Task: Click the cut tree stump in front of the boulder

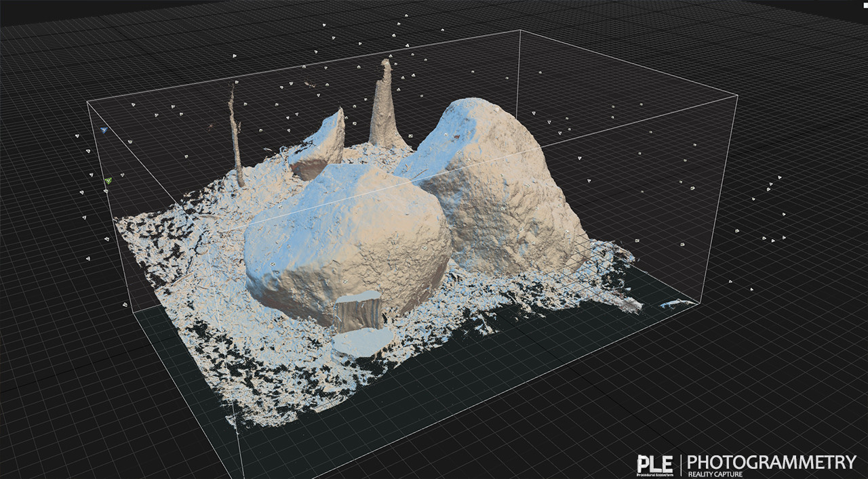Action: 359,312
